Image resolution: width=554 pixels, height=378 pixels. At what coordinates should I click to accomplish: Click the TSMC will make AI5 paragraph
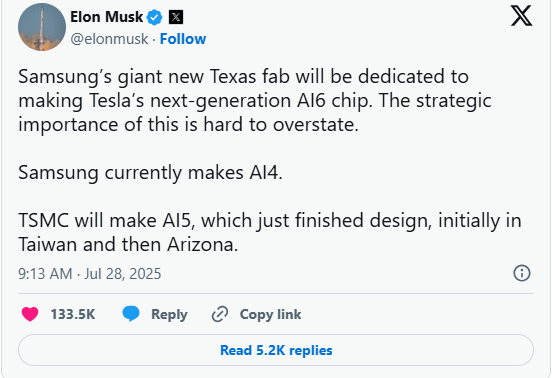click(270, 232)
